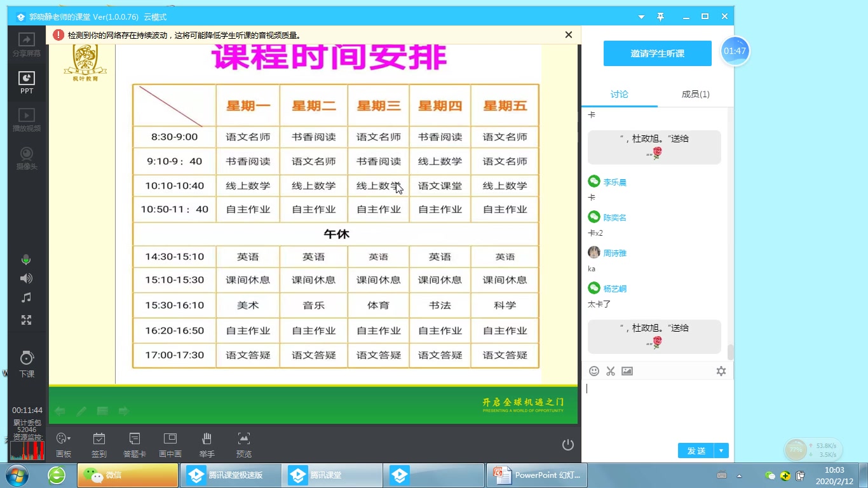The height and width of the screenshot is (488, 868).
Task: Open the emoji picker in chat
Action: pyautogui.click(x=594, y=370)
